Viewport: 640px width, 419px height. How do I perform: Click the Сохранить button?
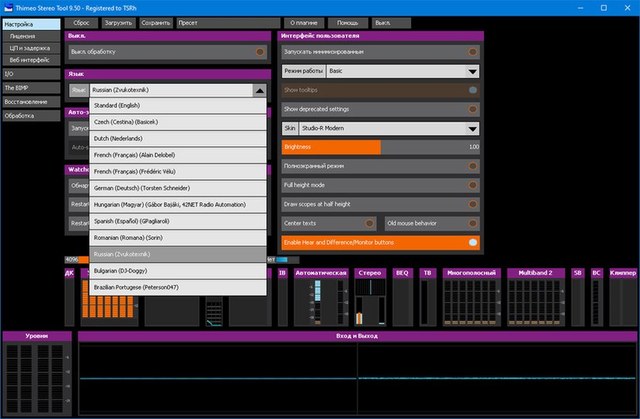[x=158, y=21]
